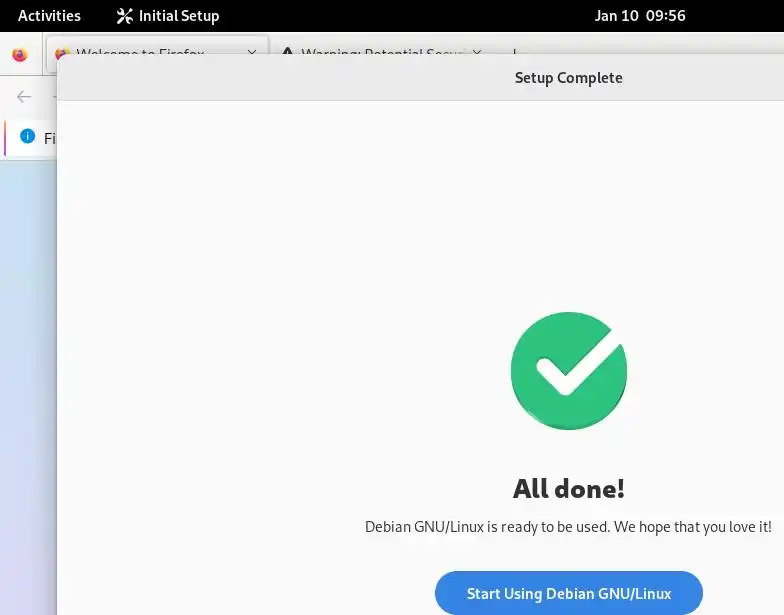Close the Welcome to Firefox tab

pos(252,52)
